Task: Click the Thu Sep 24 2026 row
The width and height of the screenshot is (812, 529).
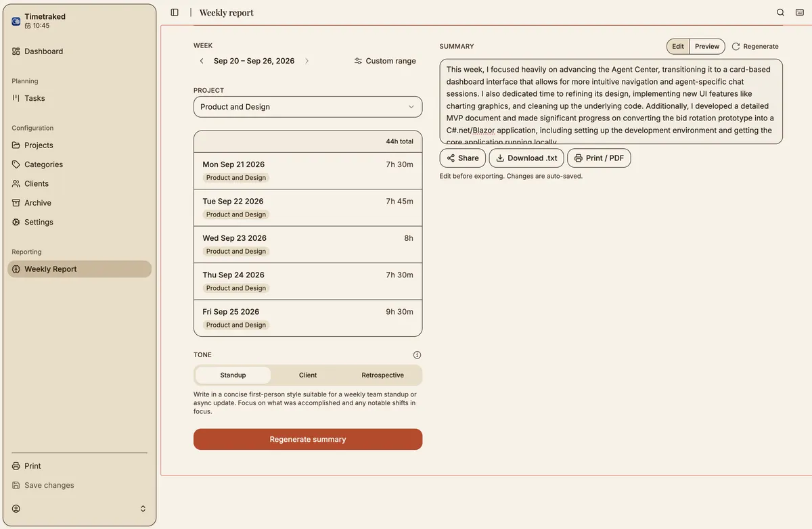Action: (x=308, y=281)
